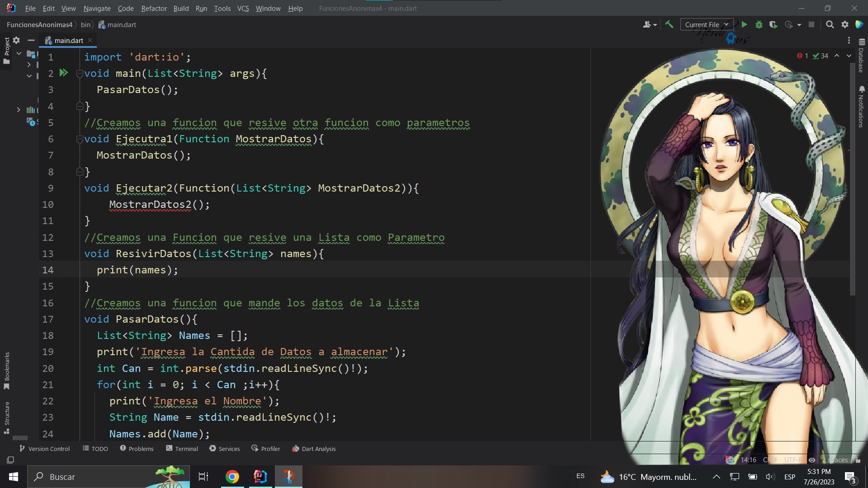Viewport: 868px width, 488px height.
Task: Collapse the main function fold marker
Action: [80, 73]
